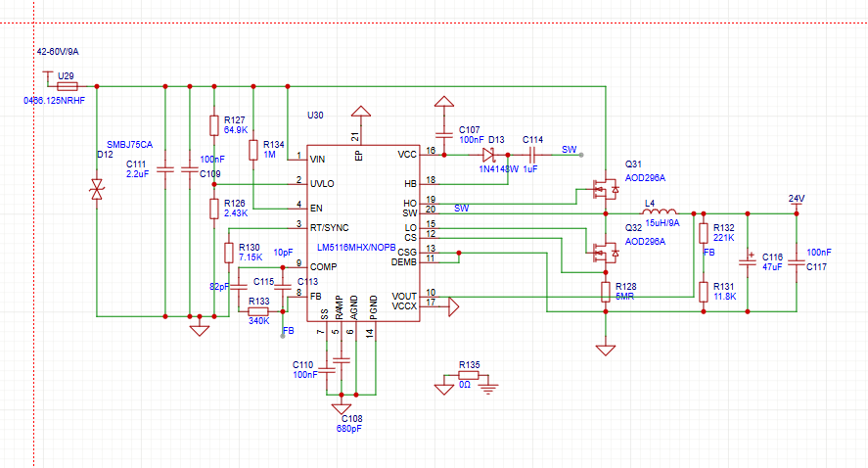Click the SW net label at pin 20
Viewport: 868px width, 468px height.
462,209
